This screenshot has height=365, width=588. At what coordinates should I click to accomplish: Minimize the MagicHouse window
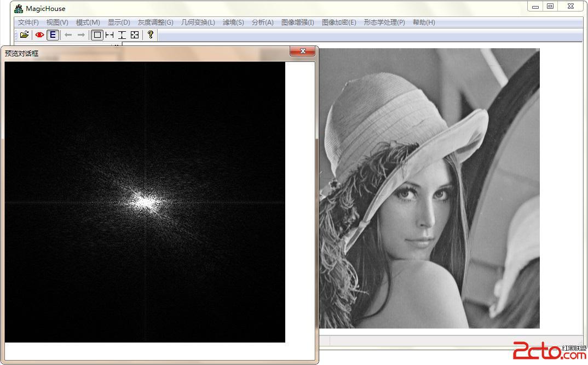click(535, 7)
